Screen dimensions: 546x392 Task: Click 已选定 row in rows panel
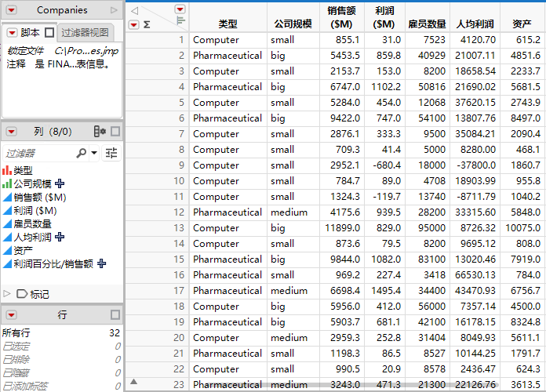[61, 347]
